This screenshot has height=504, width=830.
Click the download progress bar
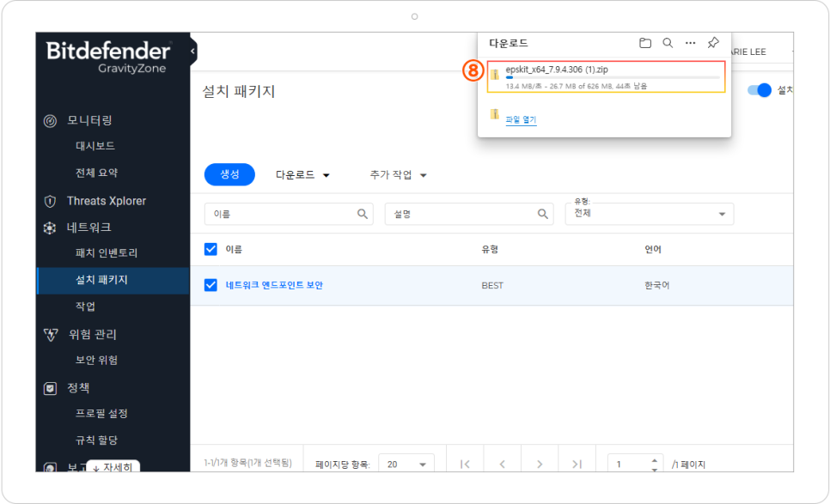(613, 78)
